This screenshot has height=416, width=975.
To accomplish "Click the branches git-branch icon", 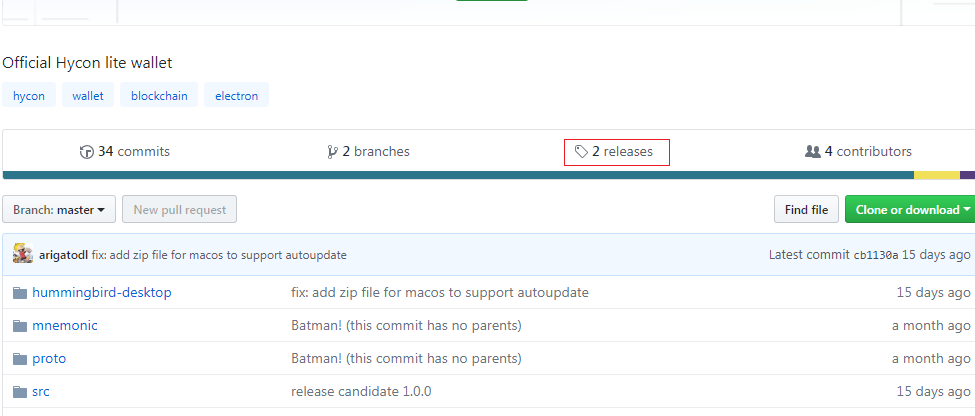I will coord(332,152).
